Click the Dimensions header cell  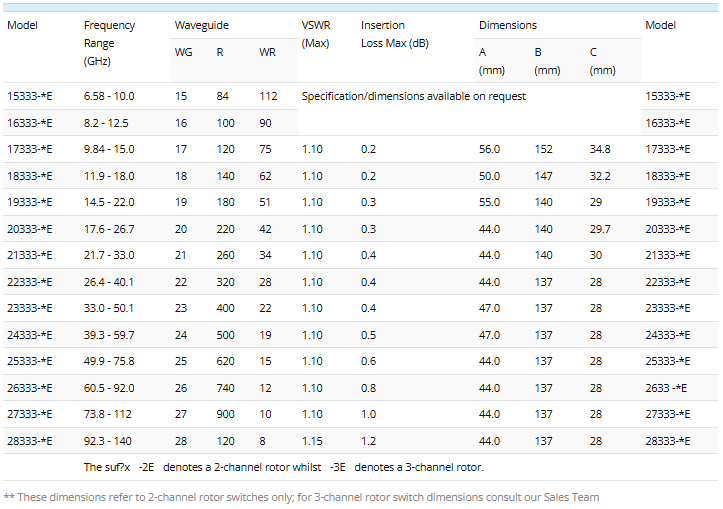(507, 25)
